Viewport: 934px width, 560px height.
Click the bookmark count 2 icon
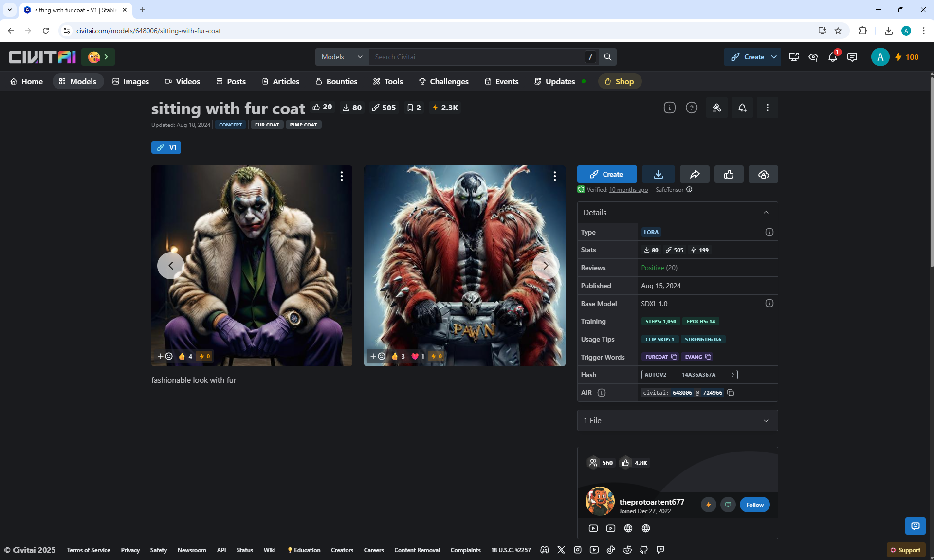click(414, 108)
